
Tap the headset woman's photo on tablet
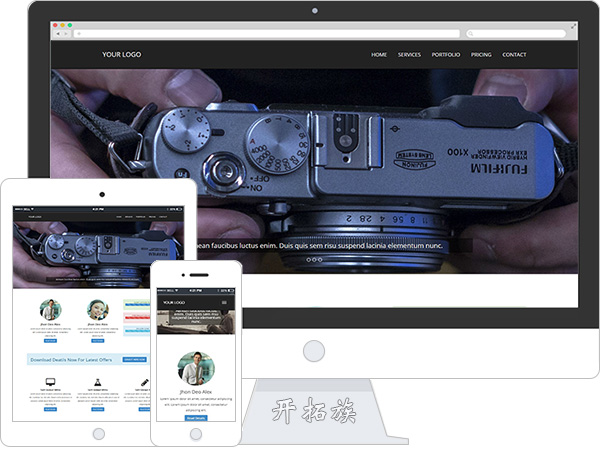98,310
